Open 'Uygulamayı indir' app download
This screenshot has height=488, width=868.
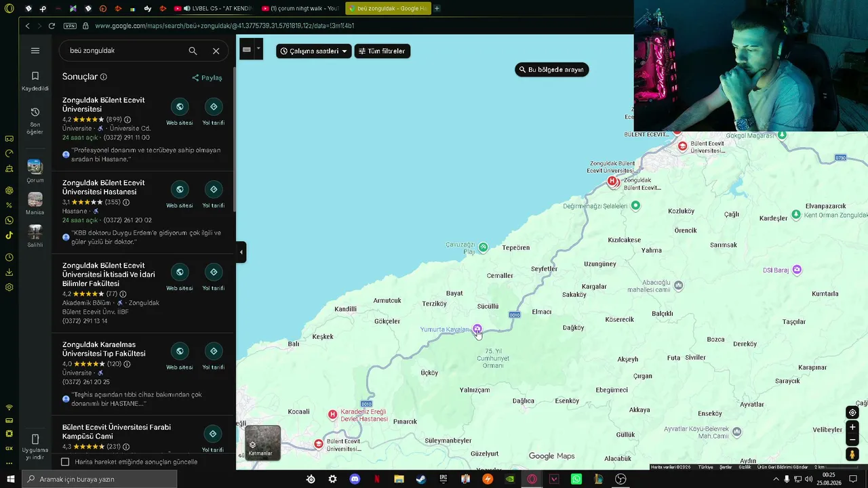(x=35, y=445)
